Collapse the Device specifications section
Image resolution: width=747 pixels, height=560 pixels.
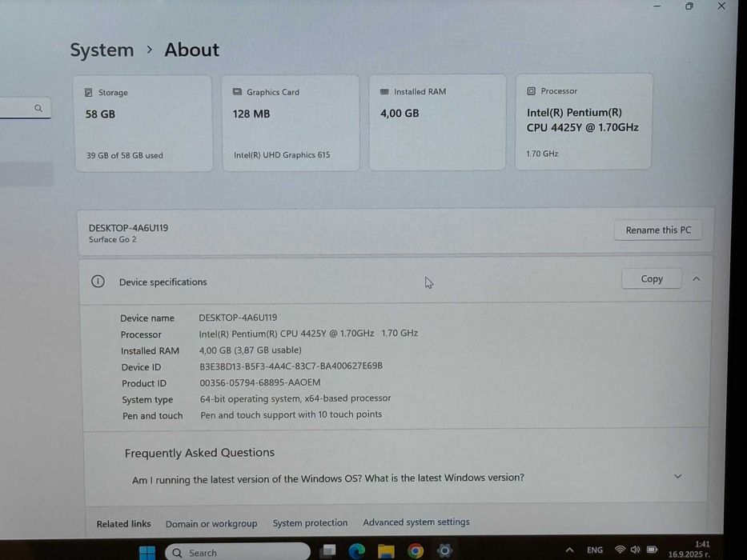(x=696, y=279)
